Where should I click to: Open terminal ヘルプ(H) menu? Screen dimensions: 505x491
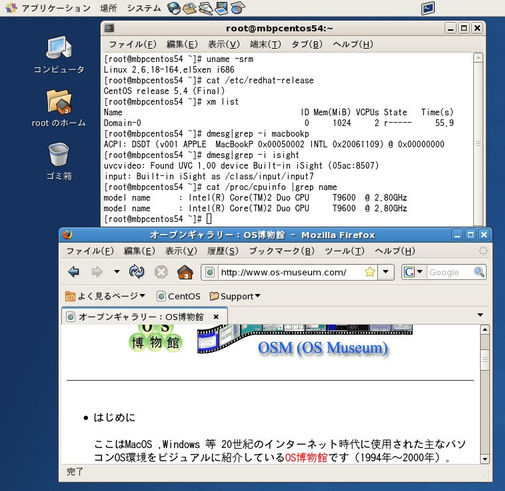353,44
